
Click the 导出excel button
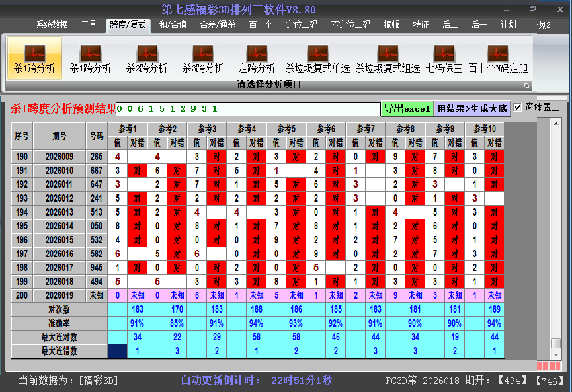(407, 108)
